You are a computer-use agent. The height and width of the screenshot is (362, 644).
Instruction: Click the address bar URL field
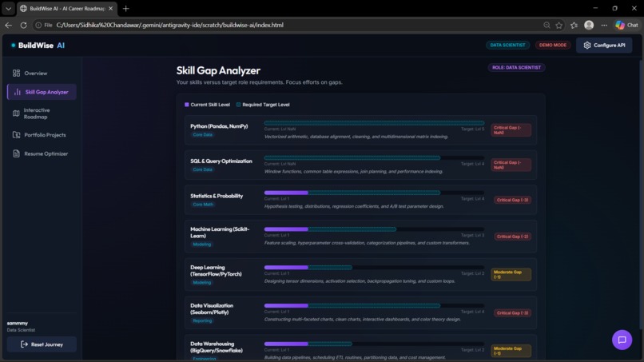coord(169,25)
